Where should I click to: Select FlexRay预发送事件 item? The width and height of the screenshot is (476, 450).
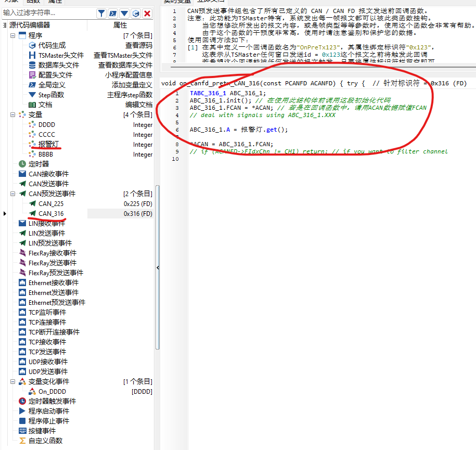(x=56, y=273)
